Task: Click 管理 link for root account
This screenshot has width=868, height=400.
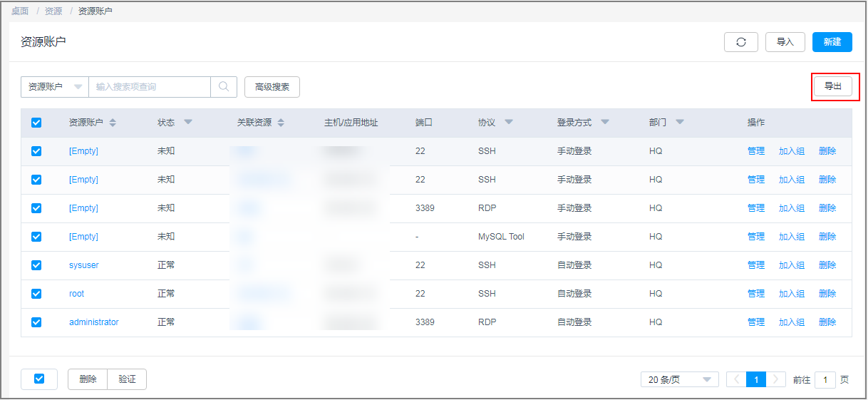Action: point(755,294)
